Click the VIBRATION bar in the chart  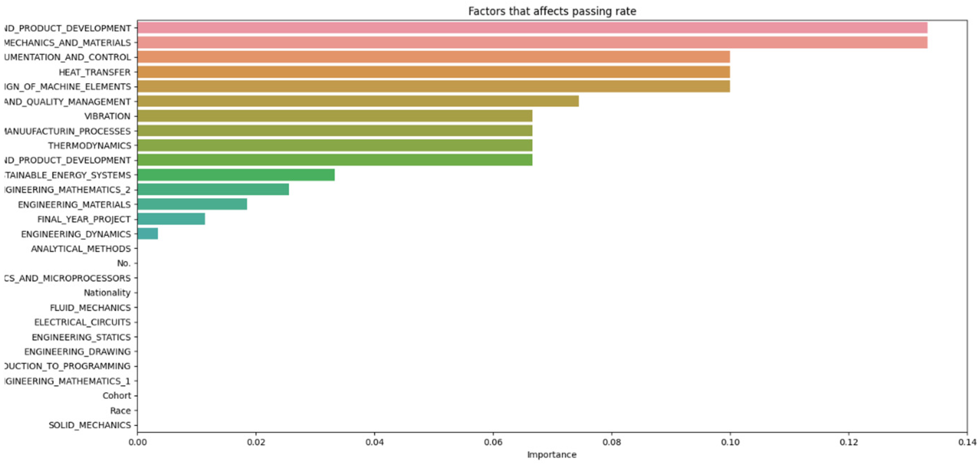pos(335,116)
